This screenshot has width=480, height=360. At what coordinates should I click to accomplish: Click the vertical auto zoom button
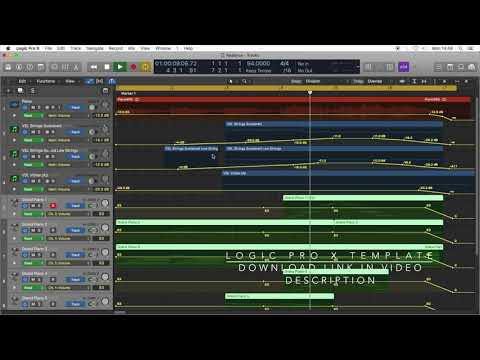point(414,81)
